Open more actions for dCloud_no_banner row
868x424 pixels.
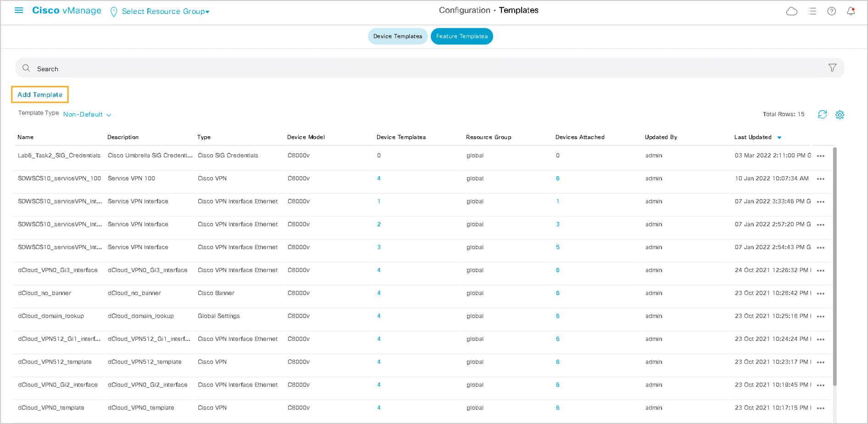(821, 294)
